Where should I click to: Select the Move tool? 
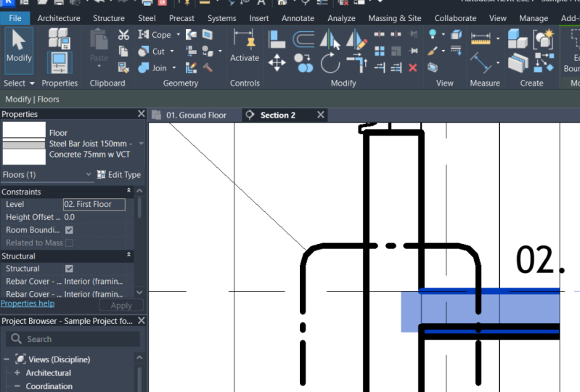click(277, 62)
